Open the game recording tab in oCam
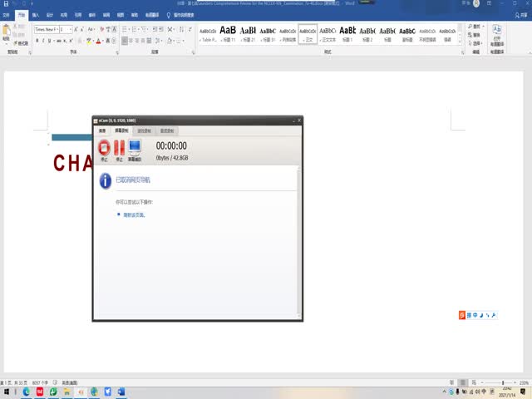The height and width of the screenshot is (399, 532). (x=144, y=131)
